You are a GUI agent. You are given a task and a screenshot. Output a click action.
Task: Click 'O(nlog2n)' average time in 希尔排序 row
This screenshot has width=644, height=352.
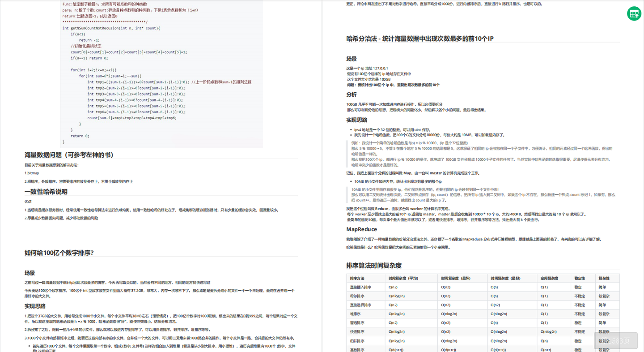pyautogui.click(x=397, y=296)
